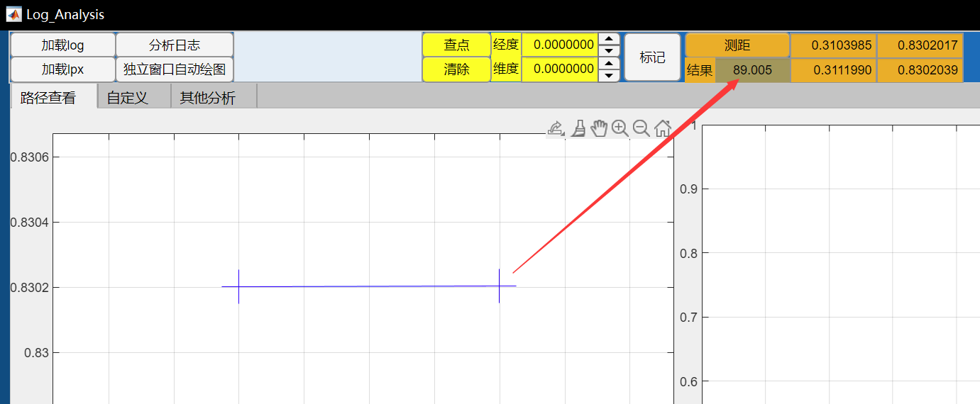Select the brush data tool

coord(578,128)
